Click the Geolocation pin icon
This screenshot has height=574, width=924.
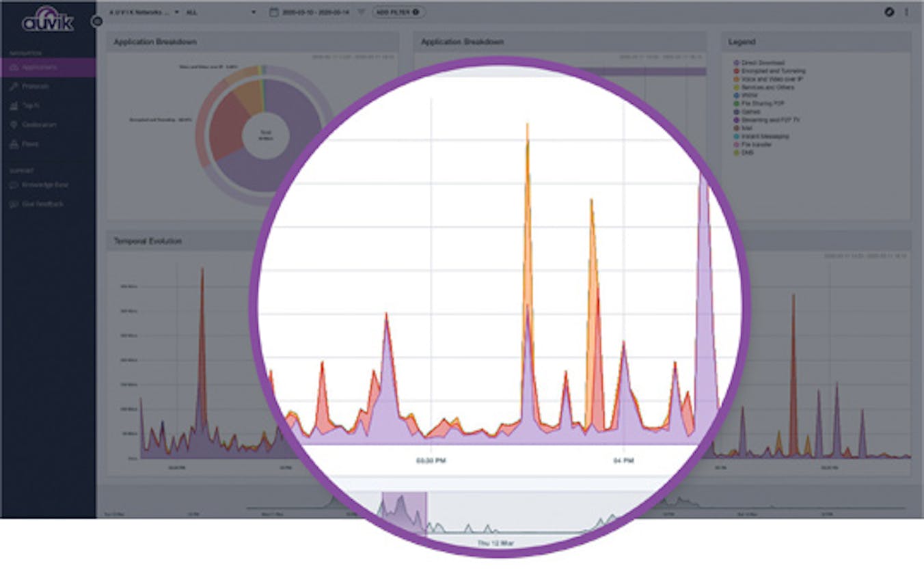[x=14, y=125]
